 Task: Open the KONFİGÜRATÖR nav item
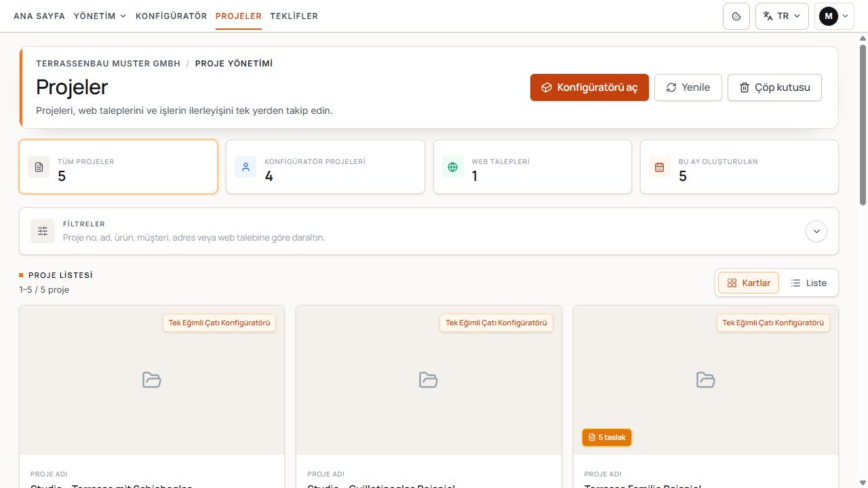click(x=172, y=16)
